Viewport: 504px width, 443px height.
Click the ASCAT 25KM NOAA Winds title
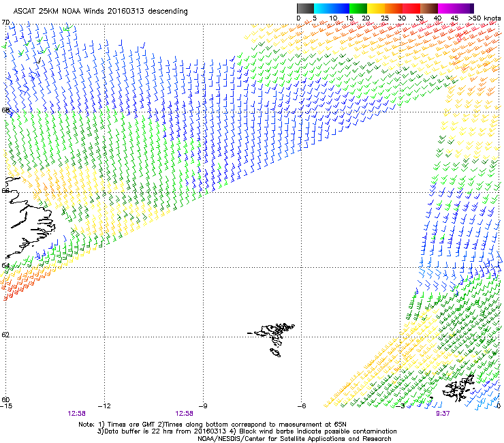click(x=100, y=11)
